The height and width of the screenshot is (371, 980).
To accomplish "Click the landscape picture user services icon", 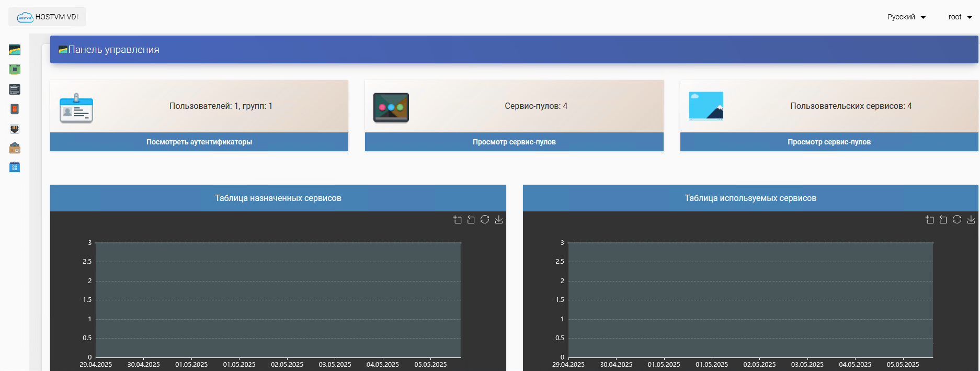I will (706, 106).
